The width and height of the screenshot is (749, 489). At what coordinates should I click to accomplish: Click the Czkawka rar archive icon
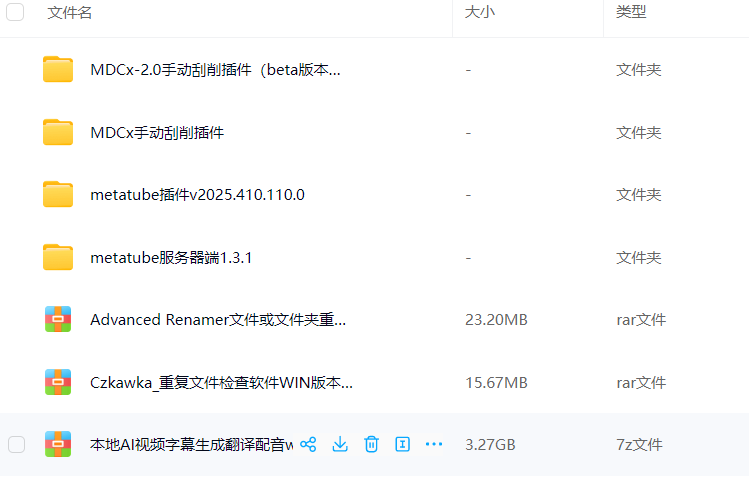58,382
